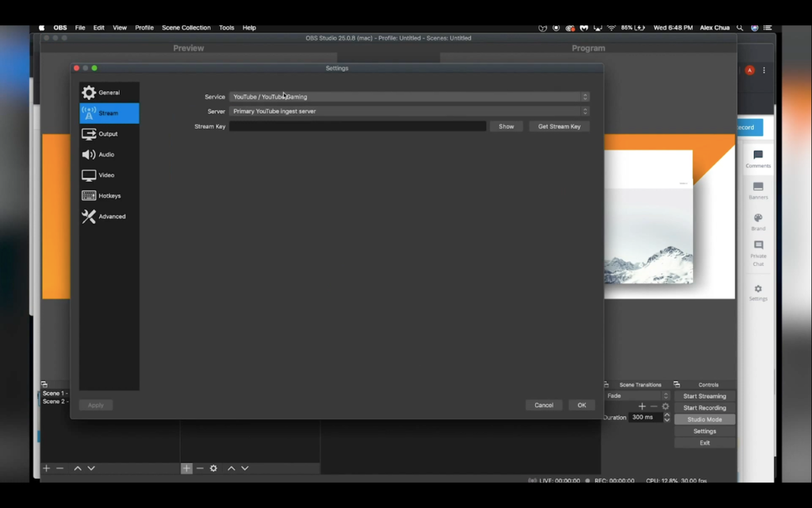Click Show to reveal stream key

[506, 126]
